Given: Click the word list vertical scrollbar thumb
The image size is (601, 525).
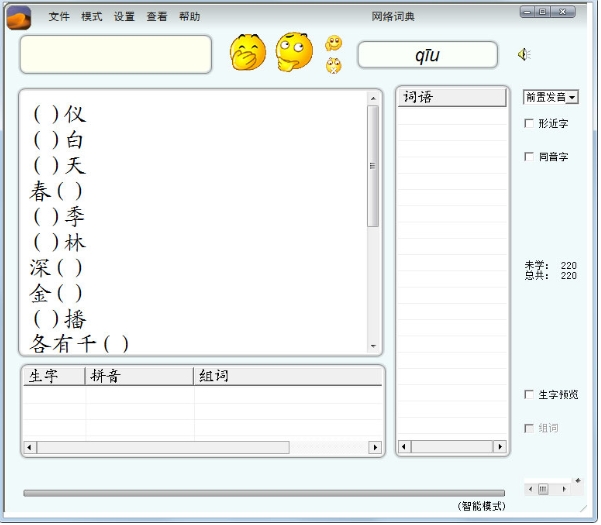Looking at the screenshot, I should click(373, 166).
